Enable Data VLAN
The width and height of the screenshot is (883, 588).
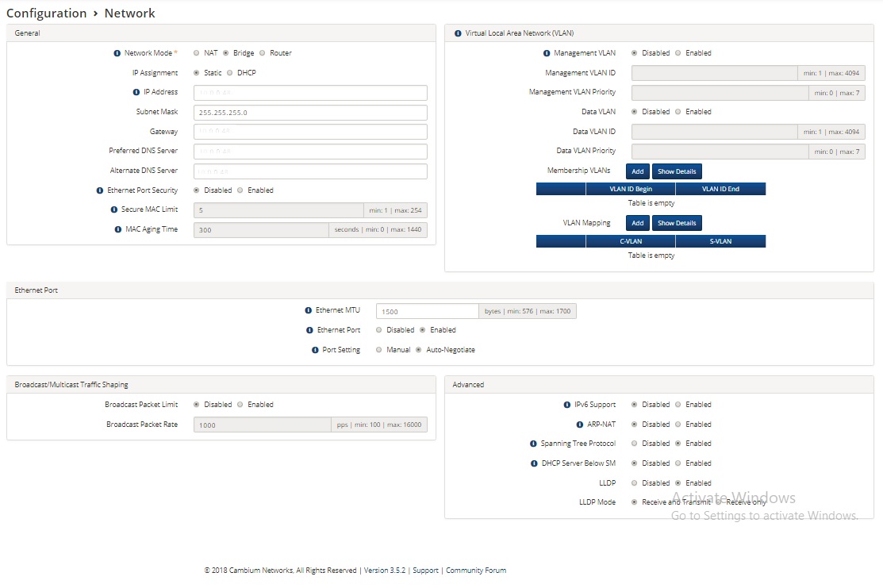click(678, 112)
